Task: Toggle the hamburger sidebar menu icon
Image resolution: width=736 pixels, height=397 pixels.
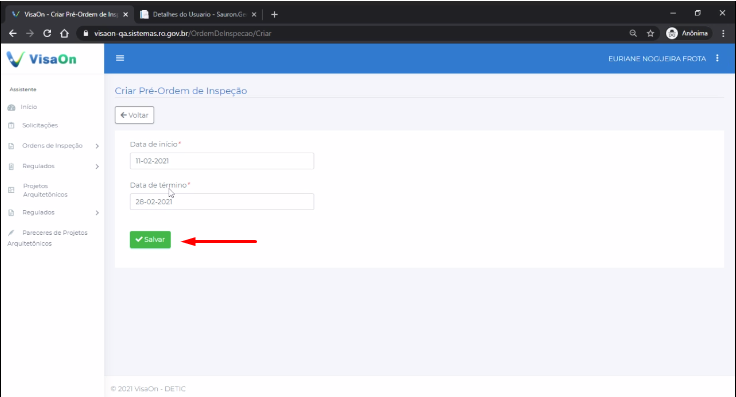Action: (120, 58)
